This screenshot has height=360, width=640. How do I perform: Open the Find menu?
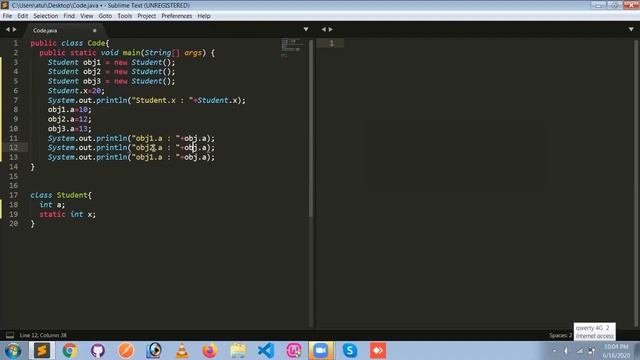coord(69,16)
